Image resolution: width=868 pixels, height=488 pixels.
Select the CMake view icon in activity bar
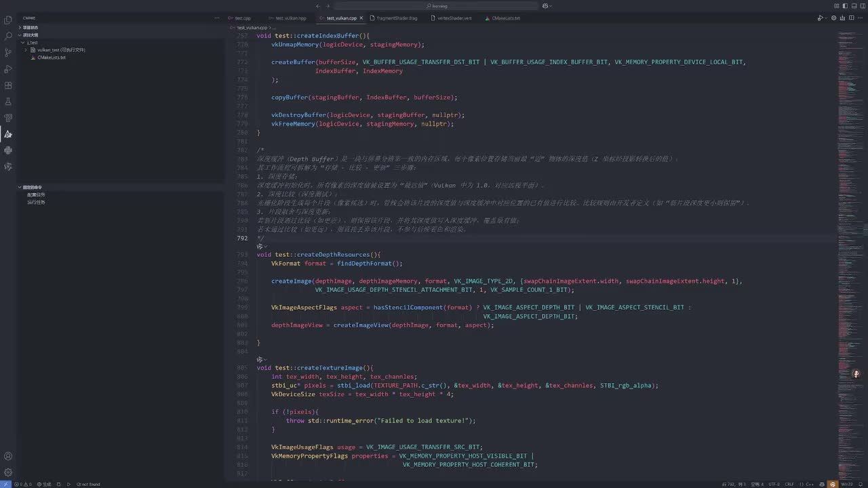pos(8,134)
